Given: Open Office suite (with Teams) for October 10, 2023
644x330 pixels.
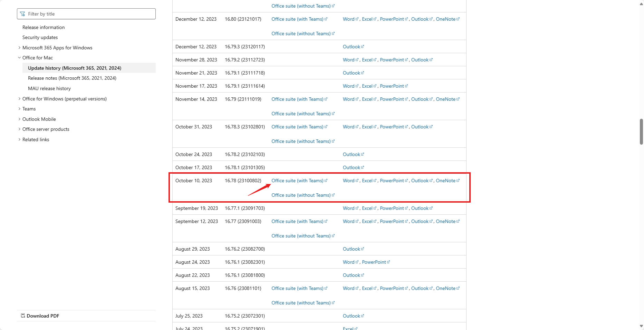Looking at the screenshot, I should tap(299, 181).
